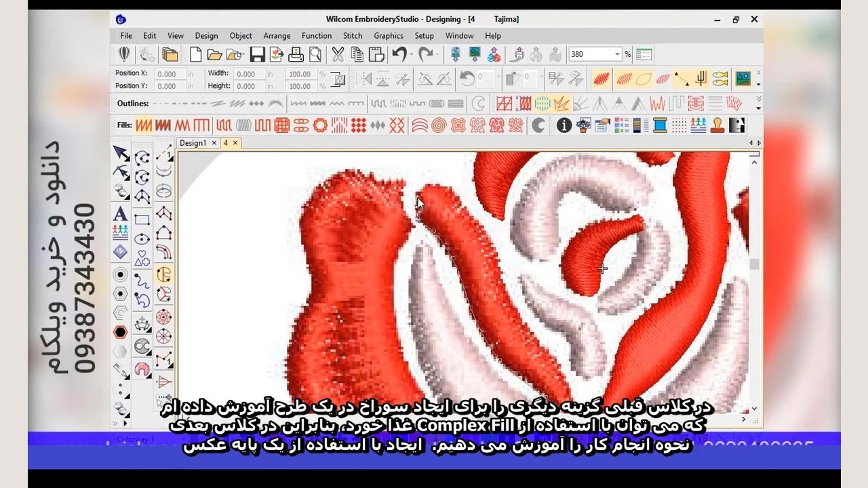Select the Reshape Object tool
The image size is (868, 488).
(x=121, y=172)
